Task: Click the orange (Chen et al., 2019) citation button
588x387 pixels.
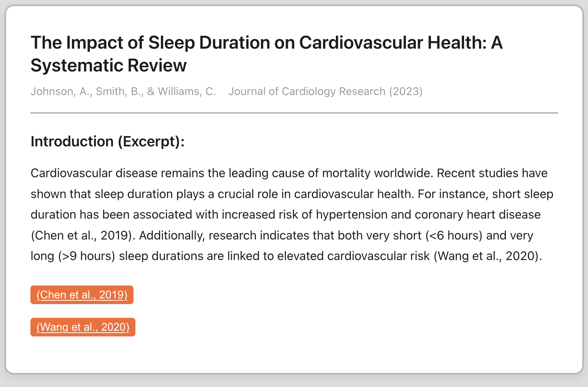Action: (x=82, y=295)
